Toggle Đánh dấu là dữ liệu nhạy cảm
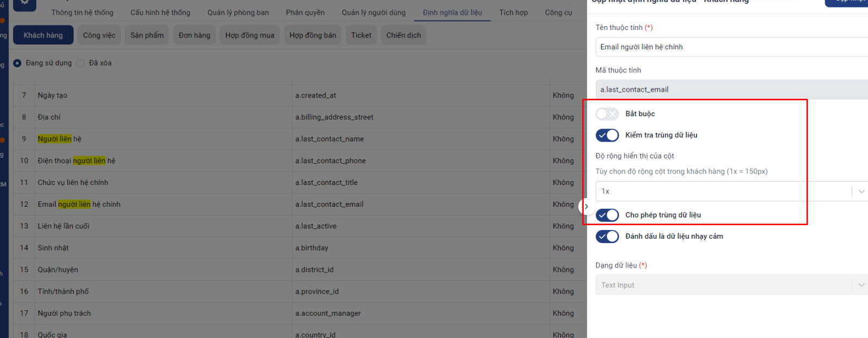The image size is (868, 338). (607, 237)
